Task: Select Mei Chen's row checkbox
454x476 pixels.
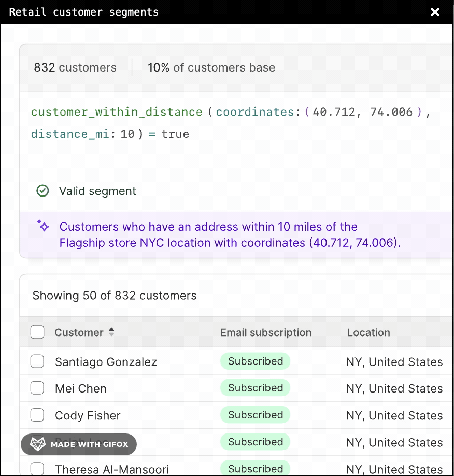Action: pyautogui.click(x=37, y=388)
